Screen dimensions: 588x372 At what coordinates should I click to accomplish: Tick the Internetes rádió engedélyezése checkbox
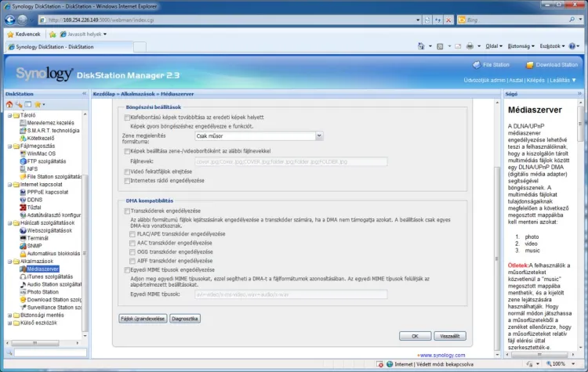(x=128, y=180)
